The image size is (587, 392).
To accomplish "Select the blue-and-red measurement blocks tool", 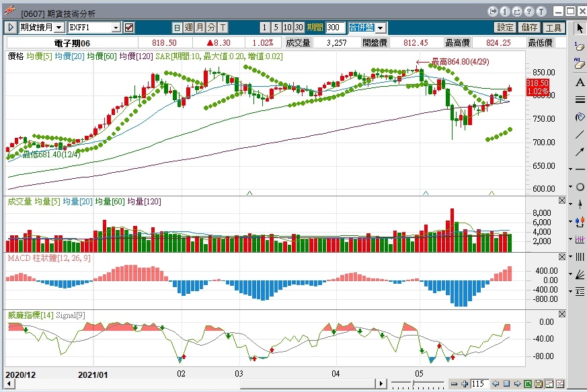I will coord(580,222).
